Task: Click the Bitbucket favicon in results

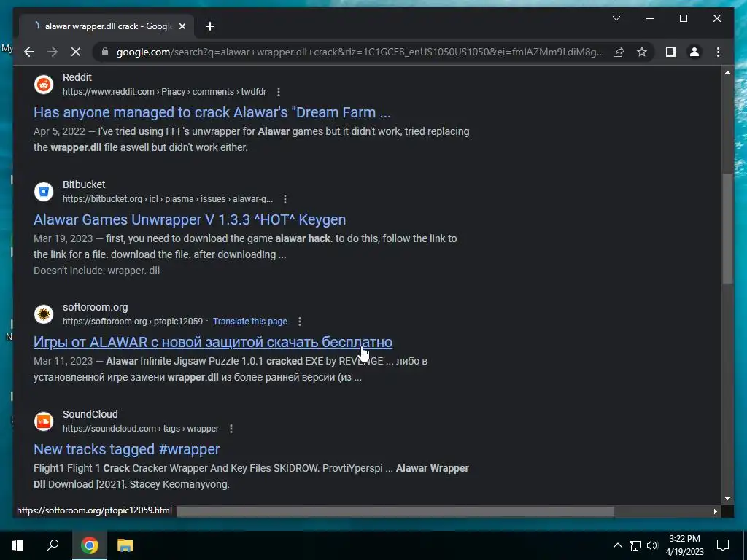Action: point(43,192)
